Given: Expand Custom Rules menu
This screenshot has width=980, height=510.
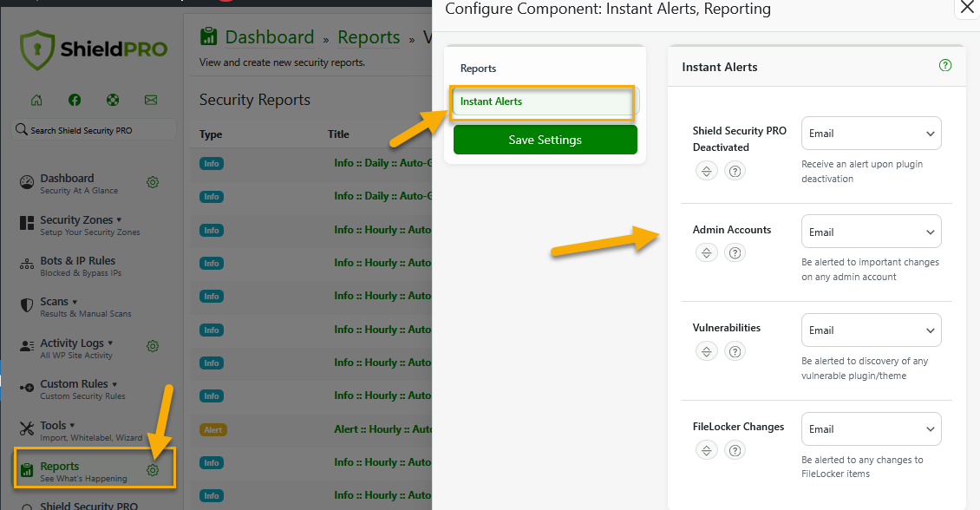Looking at the screenshot, I should pyautogui.click(x=114, y=384).
